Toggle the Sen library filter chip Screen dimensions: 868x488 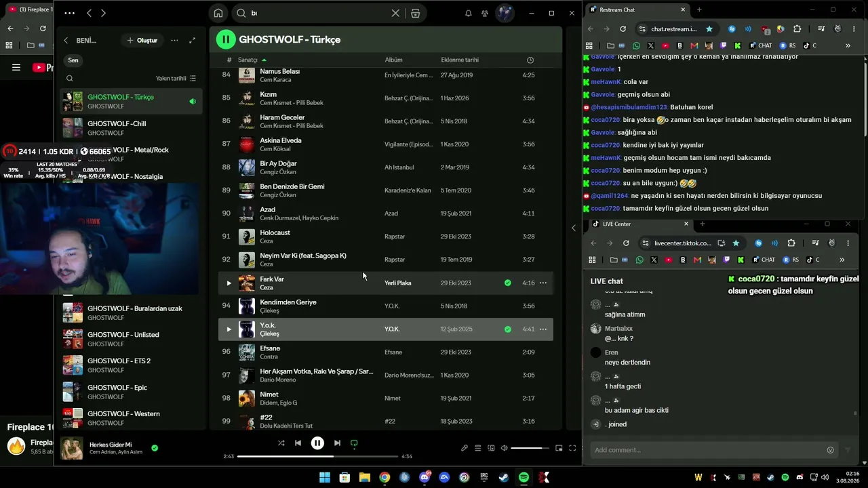(73, 60)
